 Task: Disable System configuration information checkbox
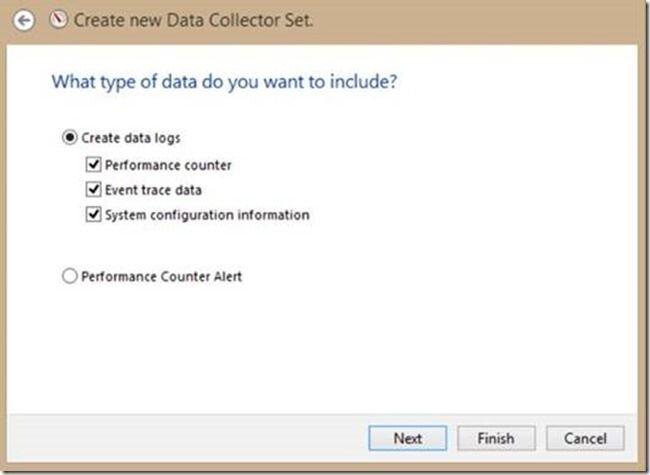coord(93,214)
